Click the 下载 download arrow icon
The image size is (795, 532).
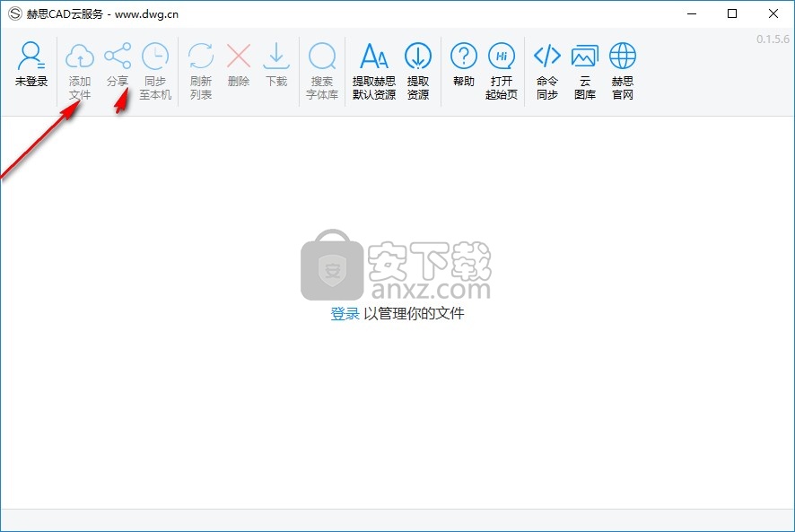tap(276, 56)
